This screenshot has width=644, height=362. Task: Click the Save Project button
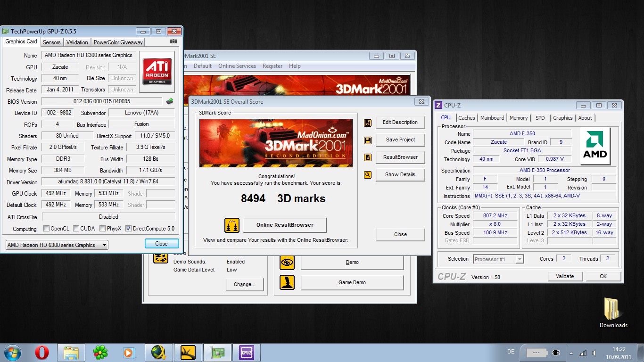tap(400, 140)
